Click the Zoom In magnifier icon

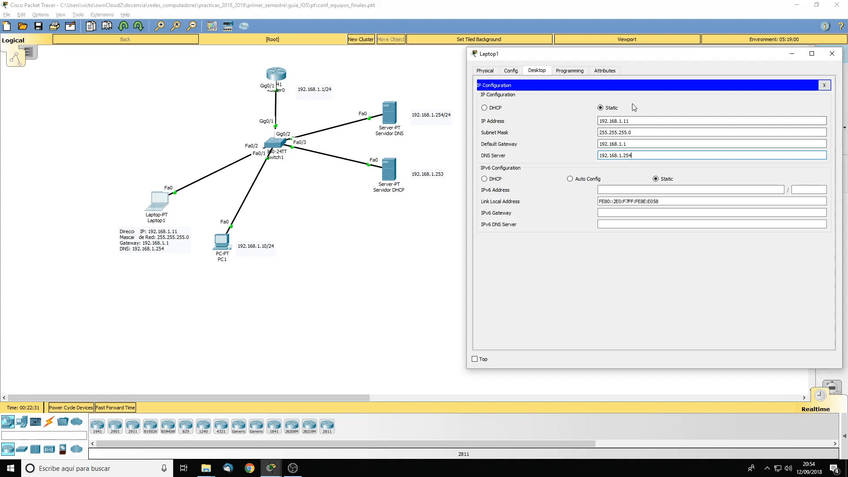(x=160, y=26)
